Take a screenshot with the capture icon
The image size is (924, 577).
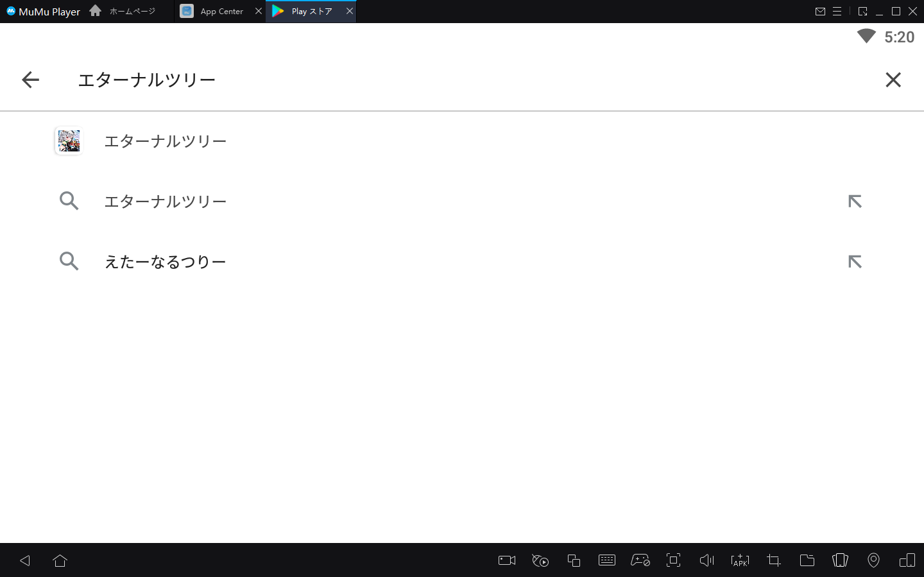673,560
